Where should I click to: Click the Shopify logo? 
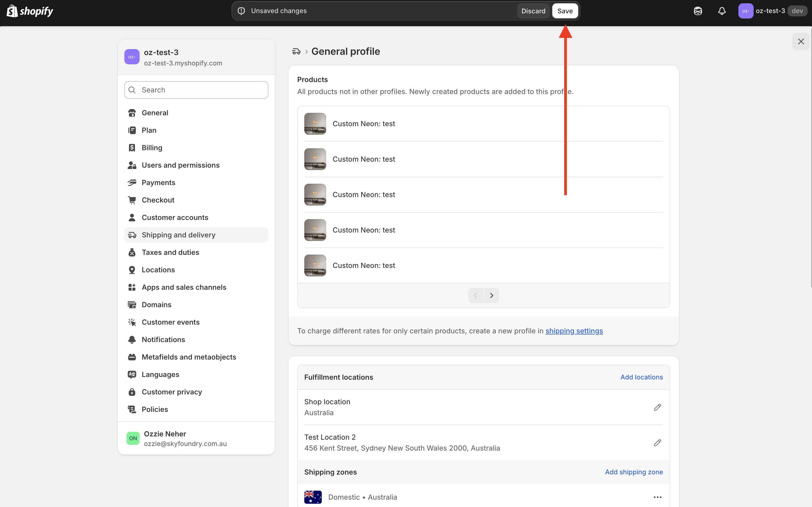(x=30, y=11)
